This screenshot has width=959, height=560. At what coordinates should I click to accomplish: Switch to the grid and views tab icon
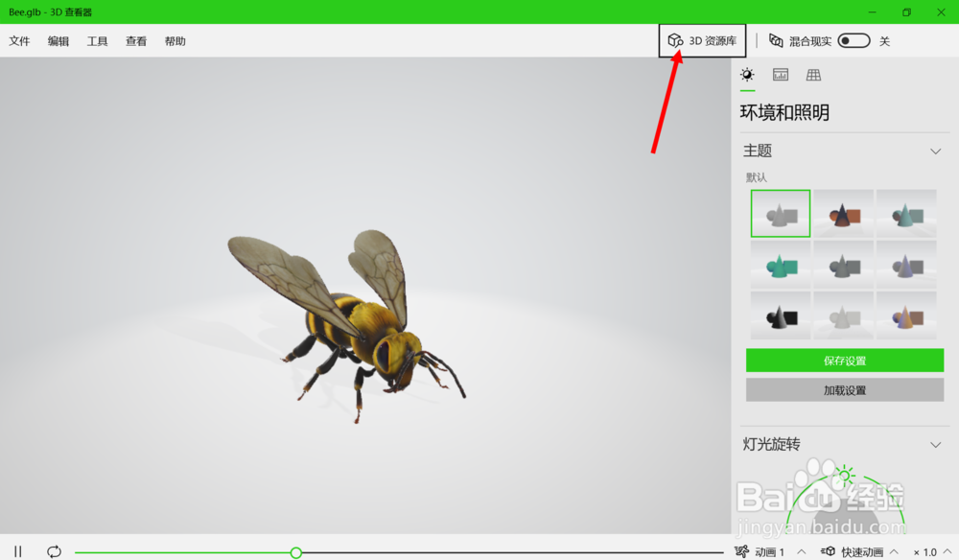[813, 75]
